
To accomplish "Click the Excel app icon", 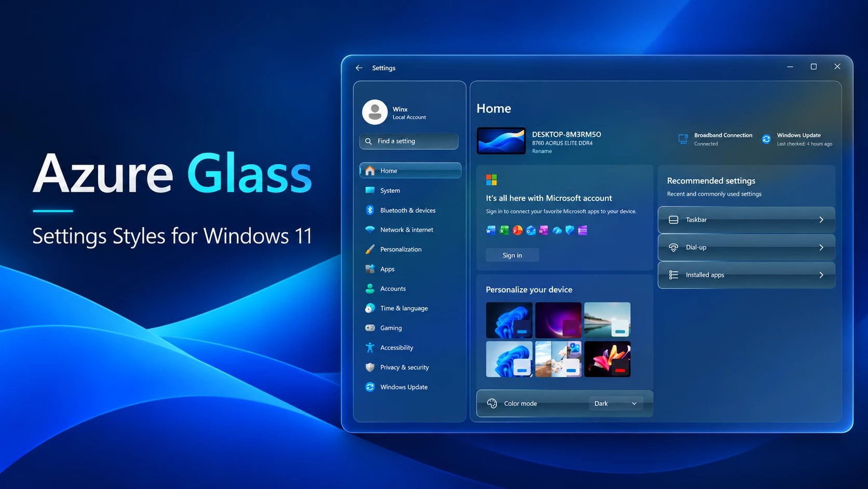I will point(504,230).
